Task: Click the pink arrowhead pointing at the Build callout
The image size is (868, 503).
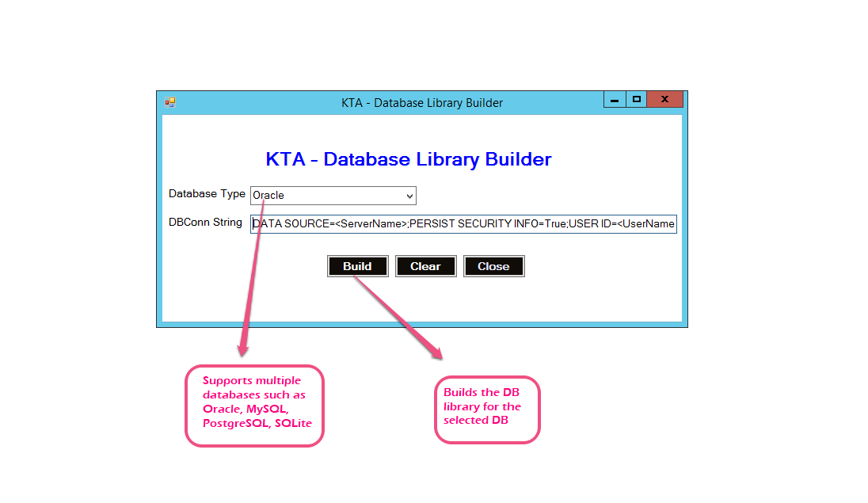Action: pos(436,351)
